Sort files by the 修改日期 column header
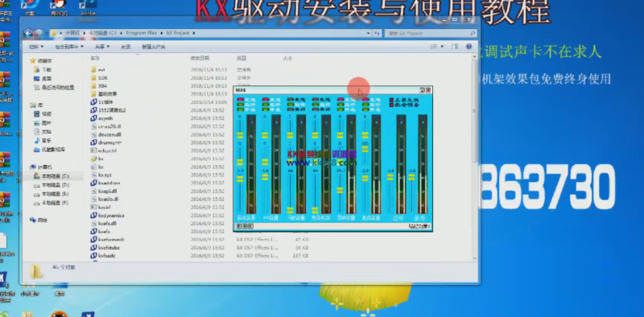The width and height of the screenshot is (644, 317). (x=200, y=58)
